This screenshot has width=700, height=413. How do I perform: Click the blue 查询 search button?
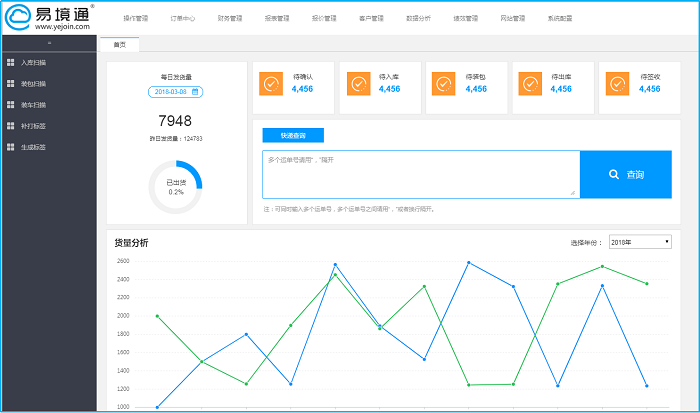pos(625,175)
